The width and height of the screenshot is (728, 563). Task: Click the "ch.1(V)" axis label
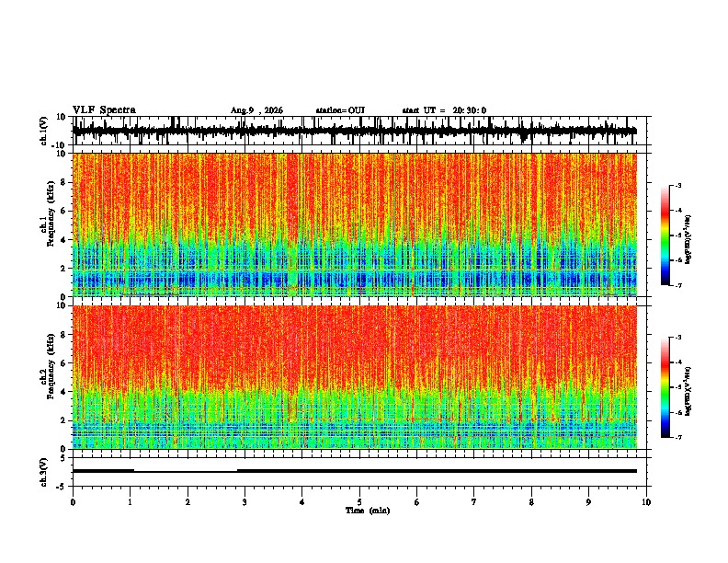pyautogui.click(x=45, y=131)
